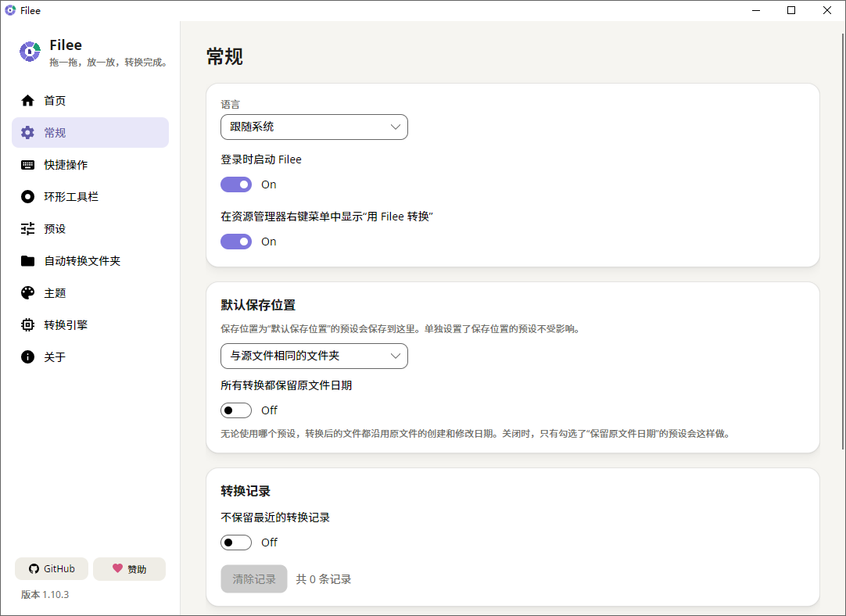Open the 首页 page
This screenshot has width=846, height=616.
(90, 100)
